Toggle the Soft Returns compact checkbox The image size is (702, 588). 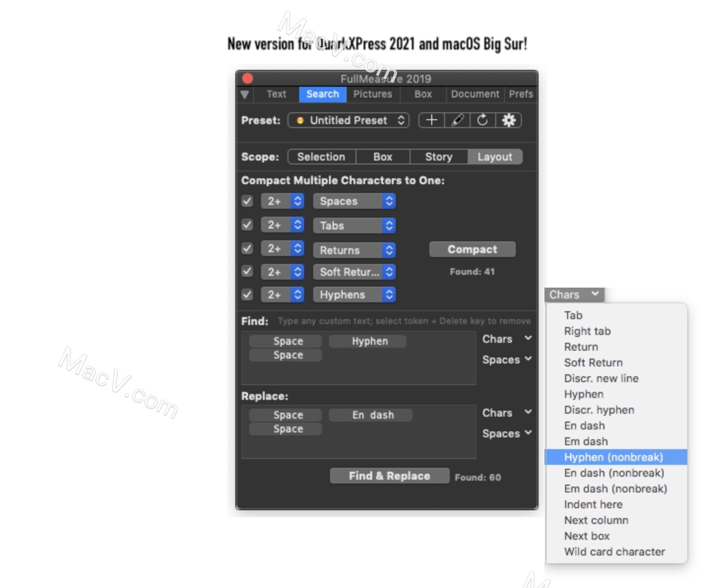pyautogui.click(x=247, y=271)
